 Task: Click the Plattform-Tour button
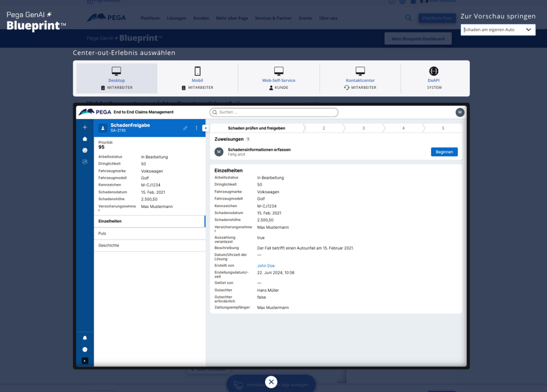point(437,18)
